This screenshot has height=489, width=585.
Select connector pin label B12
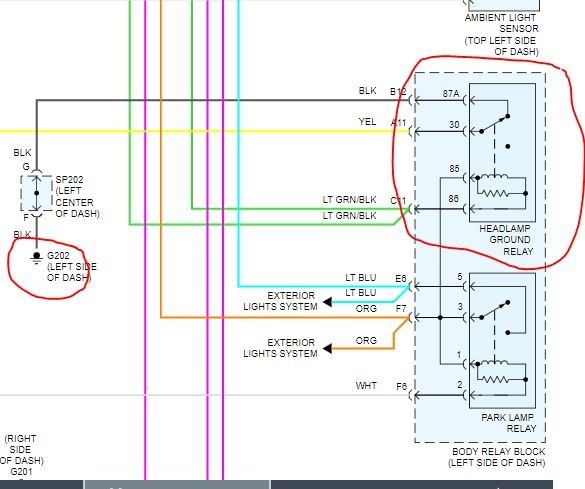point(398,91)
